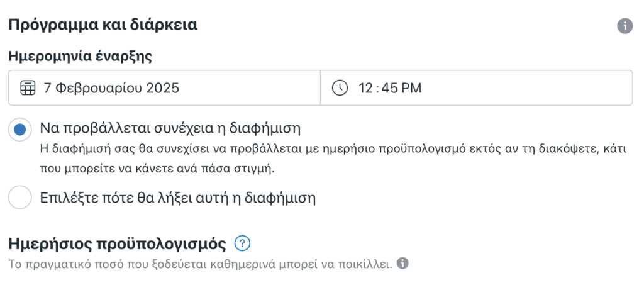Click the info icon beside Πρόγραμμα και διάρκεια

[x=625, y=26]
